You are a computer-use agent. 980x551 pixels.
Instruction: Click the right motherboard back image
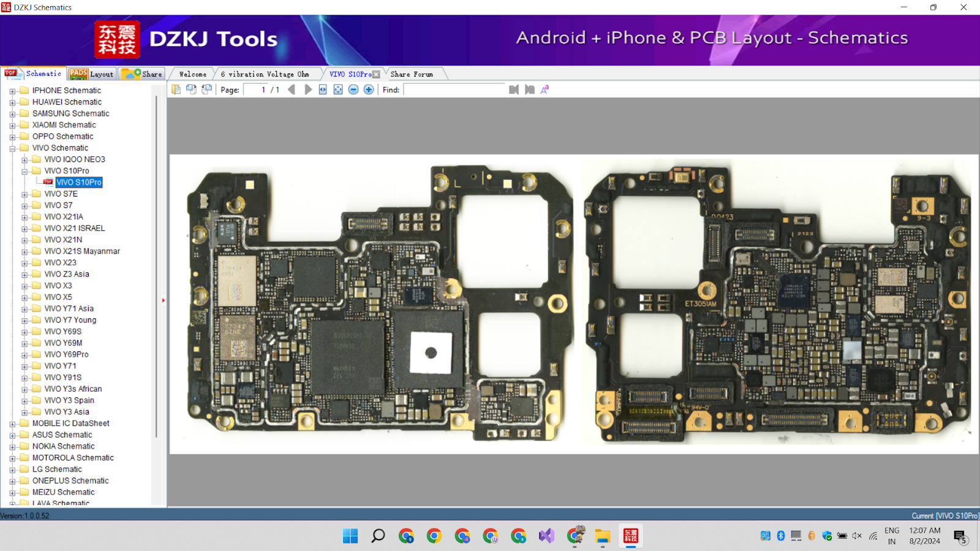777,302
